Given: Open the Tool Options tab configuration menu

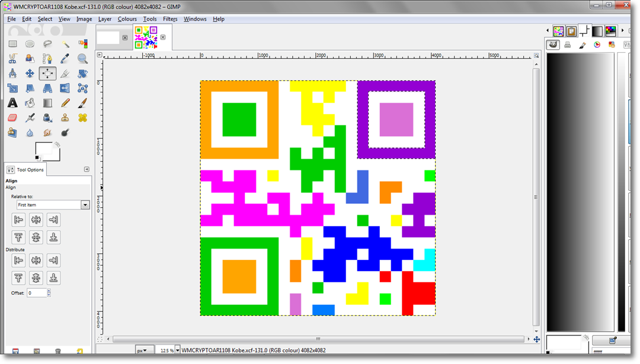Looking at the screenshot, I should (x=87, y=169).
